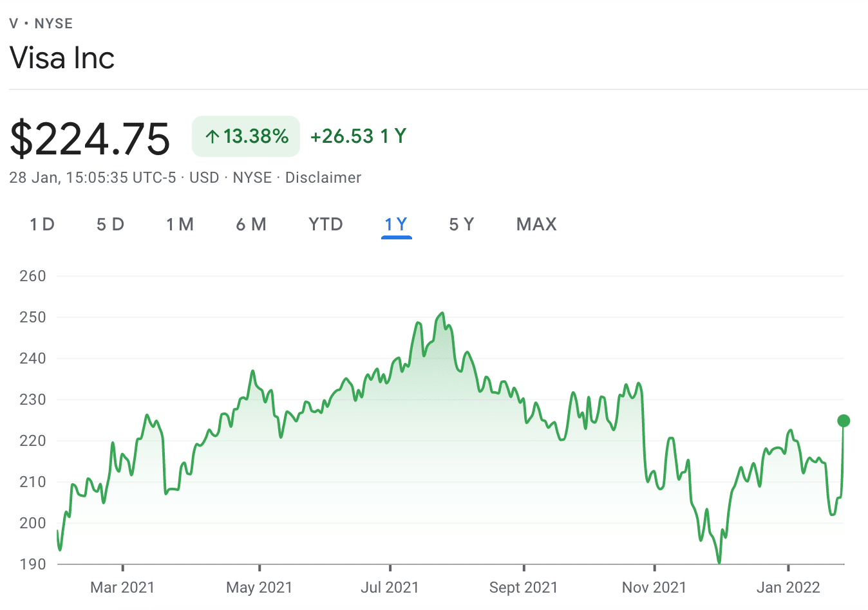Switch chart to YTD range
The image size is (868, 610).
(326, 225)
